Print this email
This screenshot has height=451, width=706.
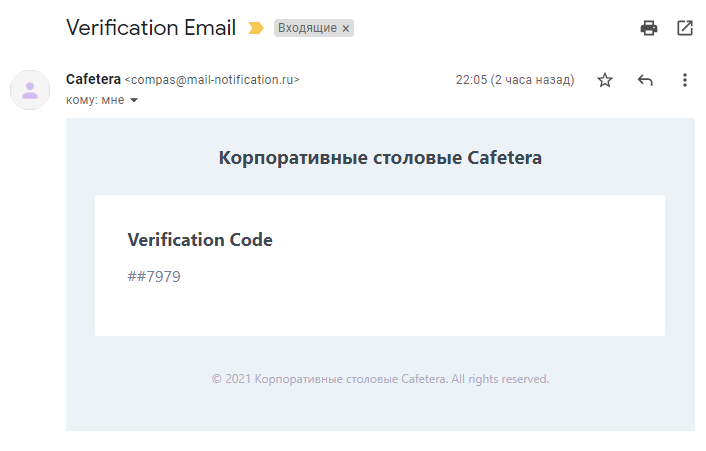pos(649,28)
